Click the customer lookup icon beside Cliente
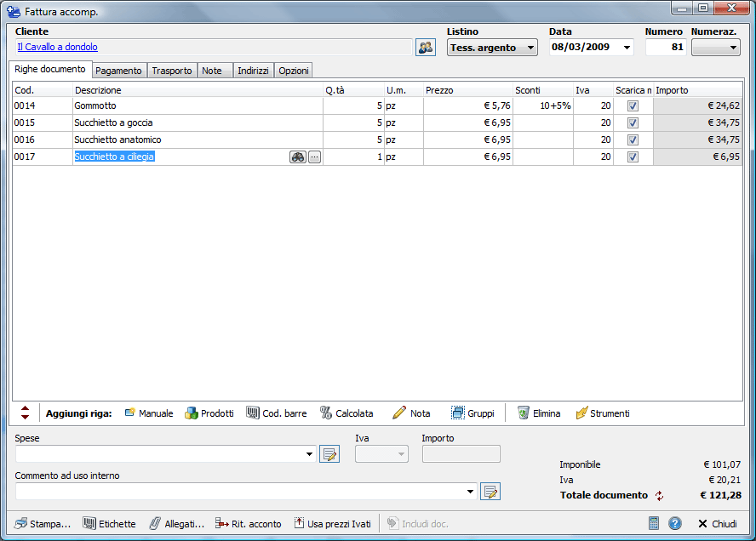 tap(425, 48)
